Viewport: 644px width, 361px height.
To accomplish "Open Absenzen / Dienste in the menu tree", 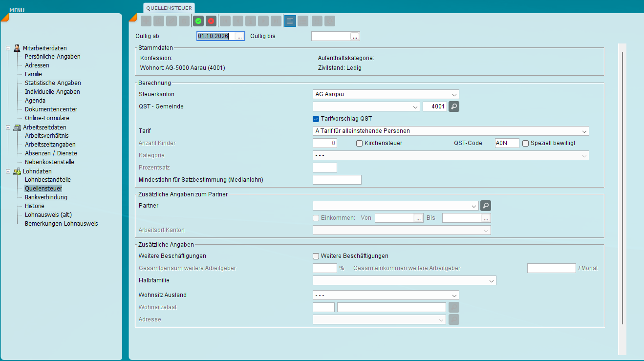I will tap(51, 153).
